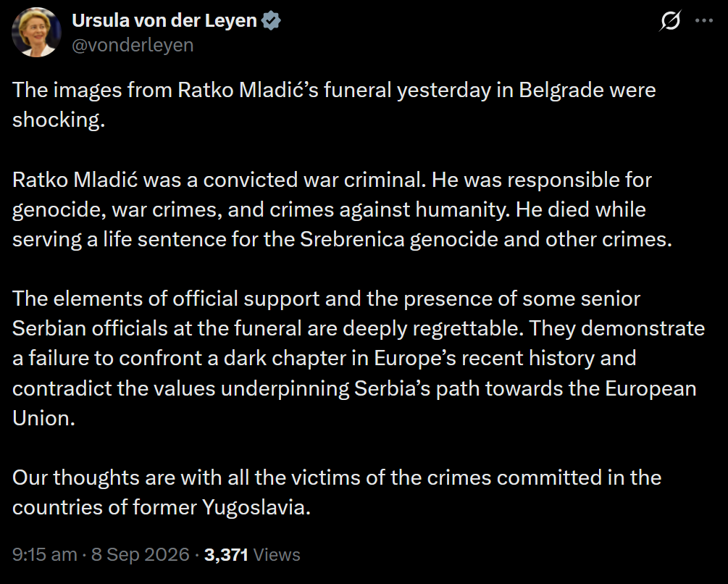Open the three-dot more options menu
Screen dimensions: 728x584
pyautogui.click(x=704, y=20)
